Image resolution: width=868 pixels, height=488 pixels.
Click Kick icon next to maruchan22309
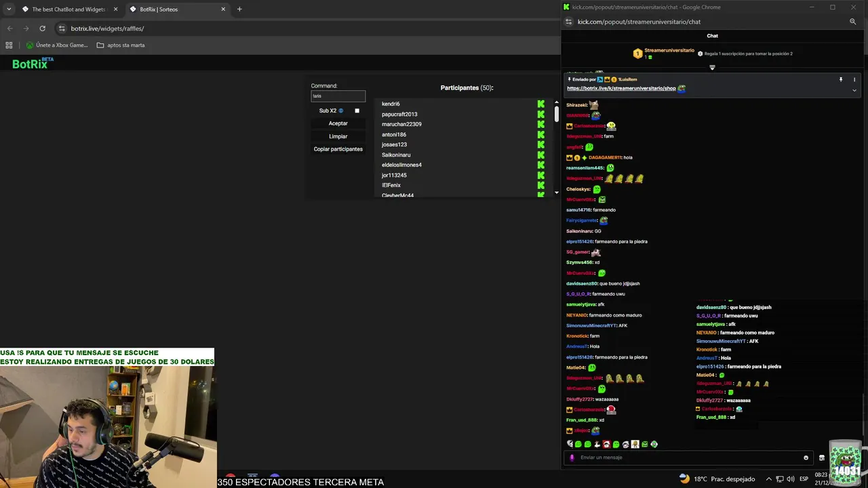540,125
